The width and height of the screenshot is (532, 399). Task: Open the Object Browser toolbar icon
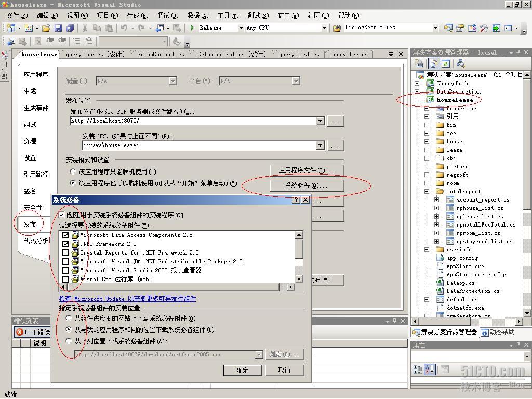point(472,28)
